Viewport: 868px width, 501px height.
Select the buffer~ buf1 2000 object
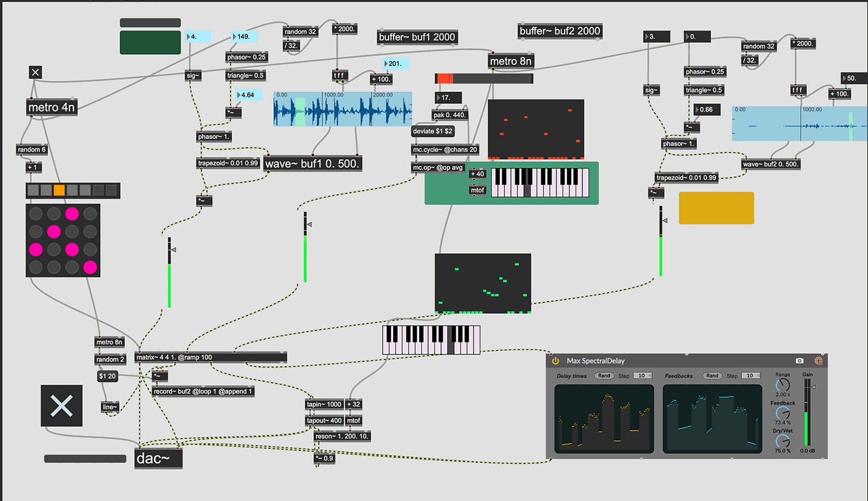tap(417, 37)
